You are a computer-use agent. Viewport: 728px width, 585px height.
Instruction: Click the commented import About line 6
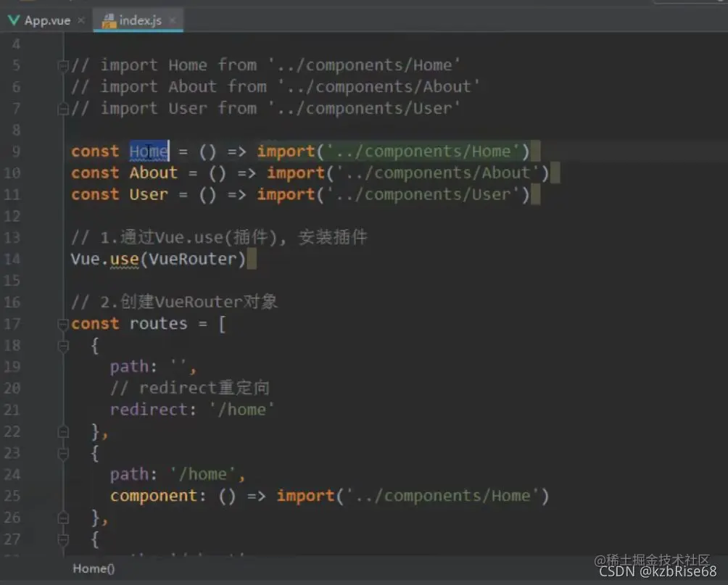click(276, 87)
